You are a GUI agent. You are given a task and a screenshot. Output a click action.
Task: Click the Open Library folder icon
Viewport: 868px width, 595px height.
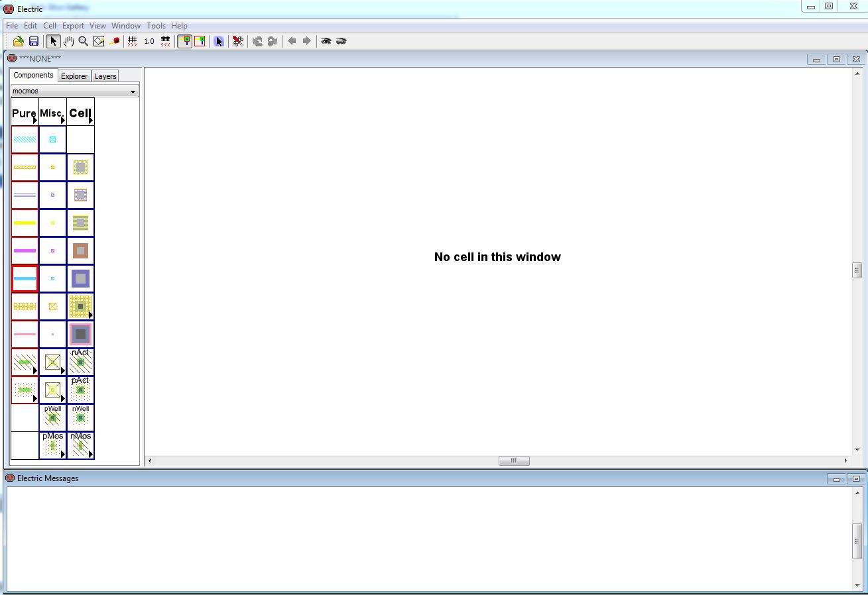(x=19, y=41)
